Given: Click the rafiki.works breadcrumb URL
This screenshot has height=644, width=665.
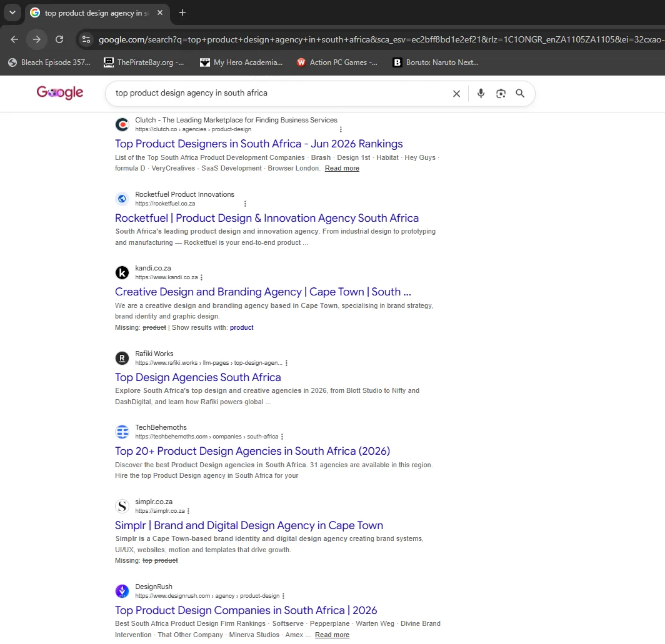Looking at the screenshot, I should click(209, 363).
